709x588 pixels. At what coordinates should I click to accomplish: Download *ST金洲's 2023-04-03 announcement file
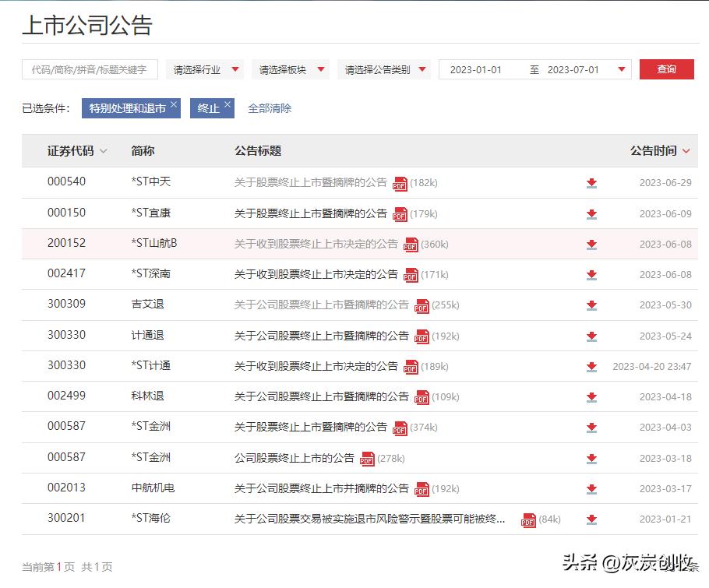click(x=591, y=427)
